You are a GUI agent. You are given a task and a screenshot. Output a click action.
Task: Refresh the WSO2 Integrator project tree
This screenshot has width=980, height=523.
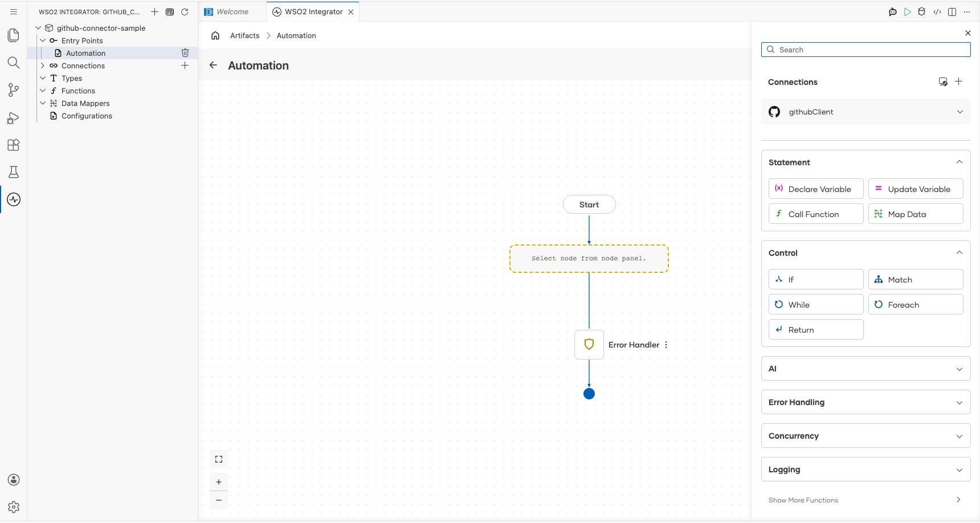185,11
